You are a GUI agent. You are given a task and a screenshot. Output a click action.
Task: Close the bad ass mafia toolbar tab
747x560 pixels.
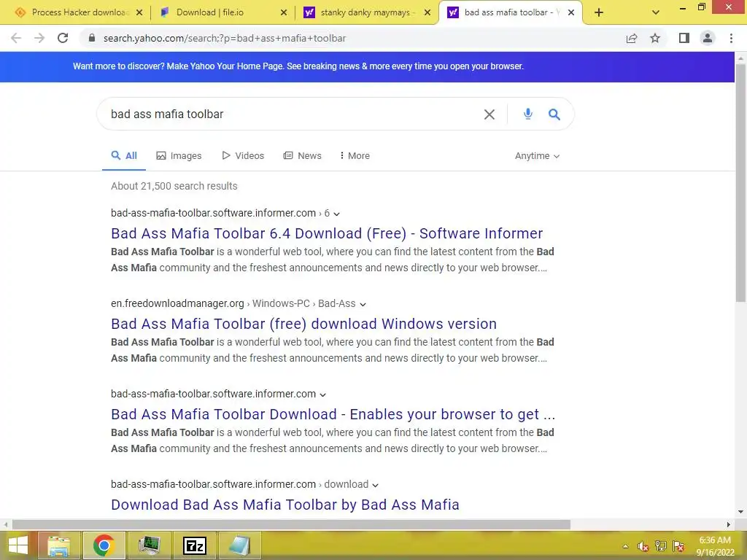(x=571, y=12)
